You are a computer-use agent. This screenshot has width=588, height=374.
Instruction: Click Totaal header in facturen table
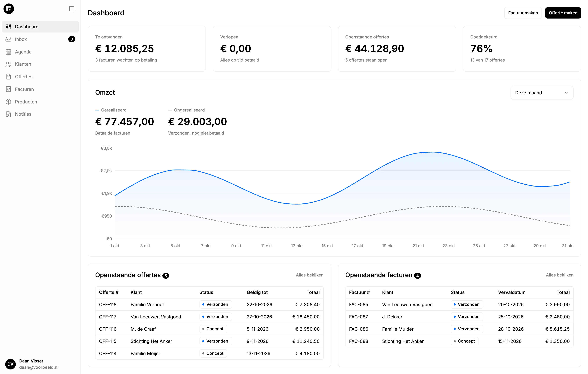tap(563, 292)
